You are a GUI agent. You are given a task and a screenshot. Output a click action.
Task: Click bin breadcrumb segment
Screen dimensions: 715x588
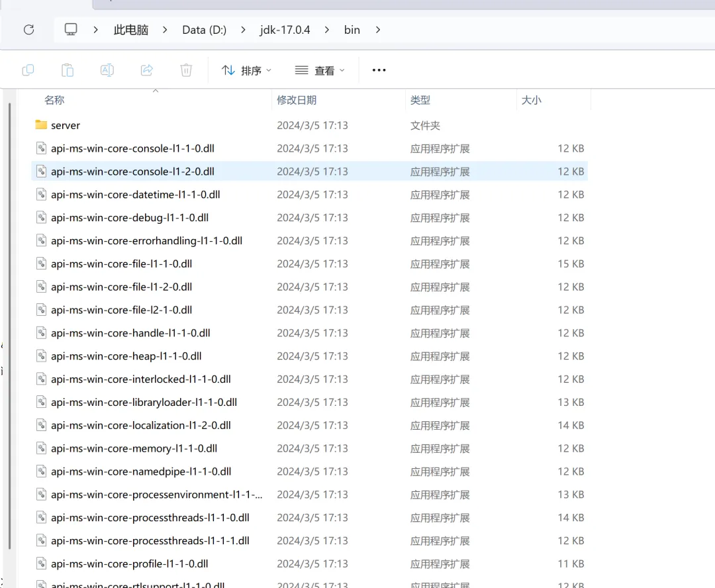tap(352, 30)
